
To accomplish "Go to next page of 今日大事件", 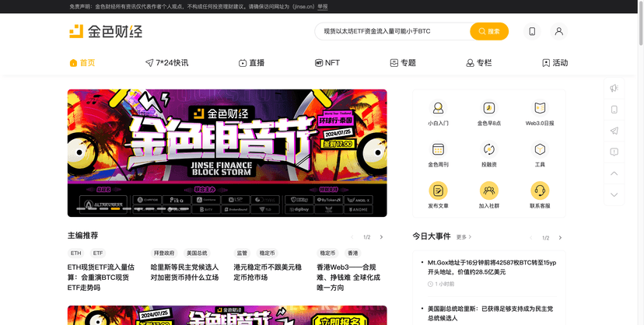I will click(x=560, y=237).
